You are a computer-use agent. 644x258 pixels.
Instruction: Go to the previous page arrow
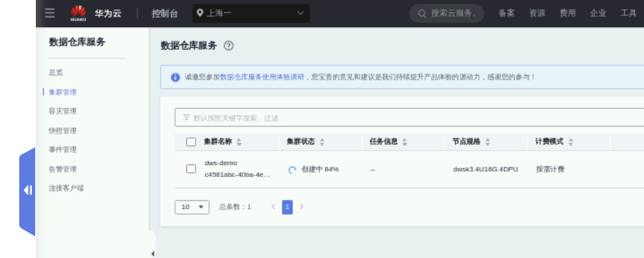pyautogui.click(x=273, y=207)
